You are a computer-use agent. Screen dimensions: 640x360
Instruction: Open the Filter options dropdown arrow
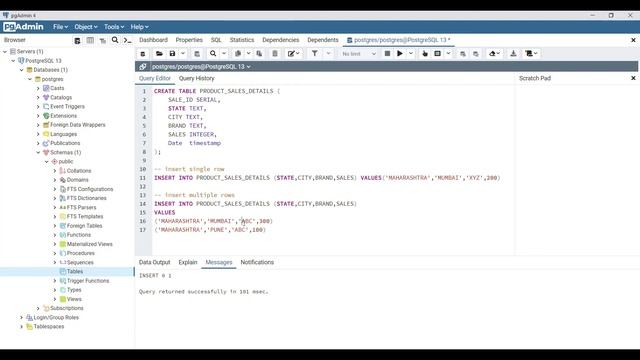[x=328, y=53]
